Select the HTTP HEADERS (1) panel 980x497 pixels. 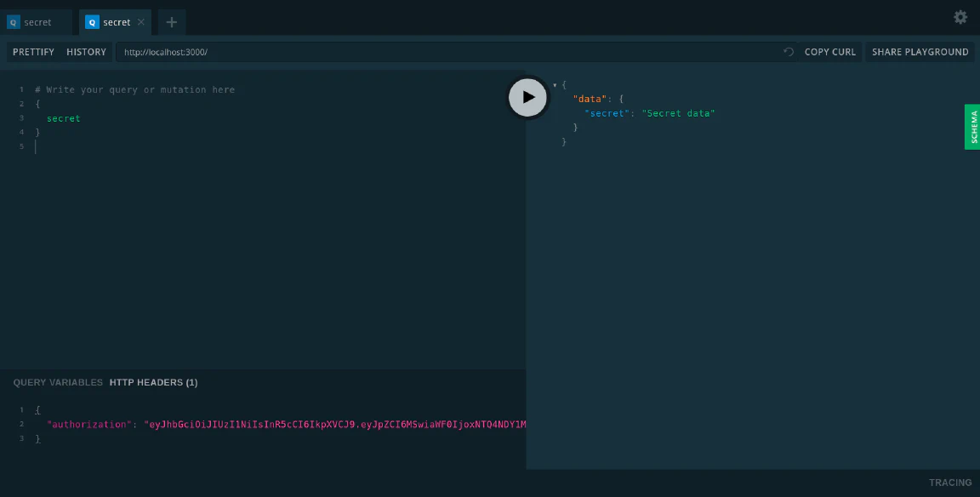tap(154, 383)
